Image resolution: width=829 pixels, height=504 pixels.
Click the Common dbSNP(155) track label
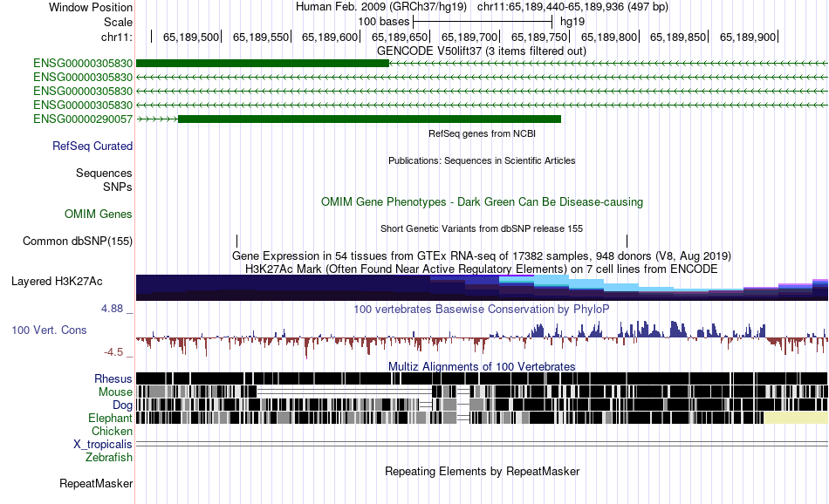coord(78,241)
